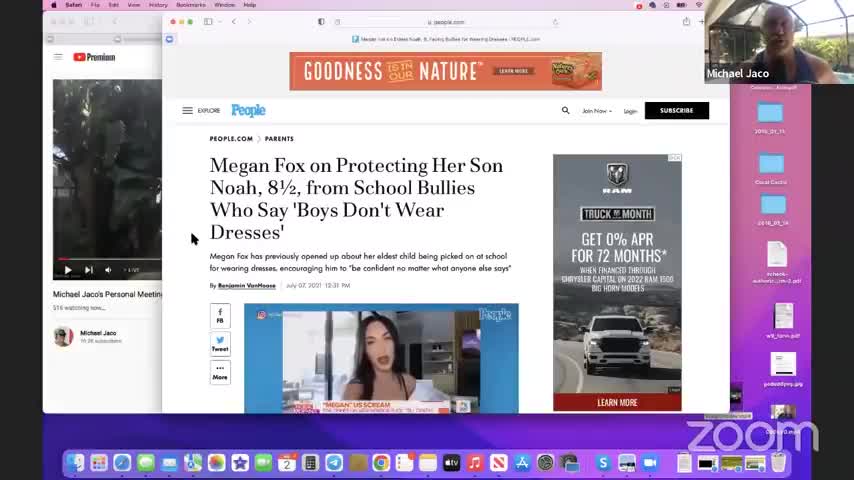Image resolution: width=854 pixels, height=480 pixels.
Task: Select the w9_form.pdf desktop file
Action: (x=783, y=320)
